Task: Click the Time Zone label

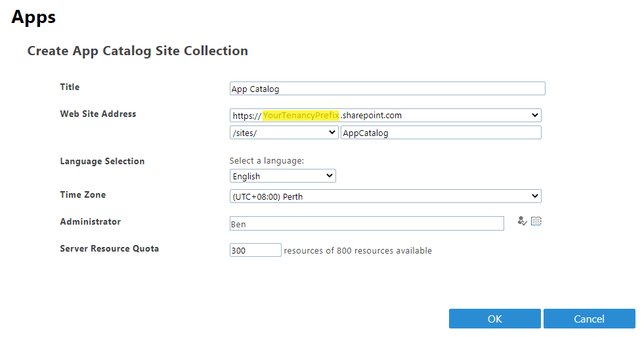Action: click(x=83, y=194)
